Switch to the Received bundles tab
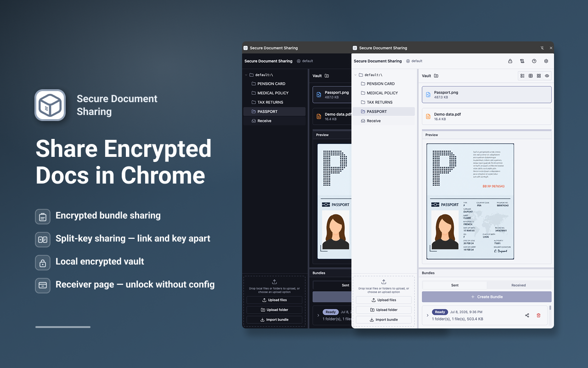Viewport: 588px width, 368px height. tap(519, 285)
